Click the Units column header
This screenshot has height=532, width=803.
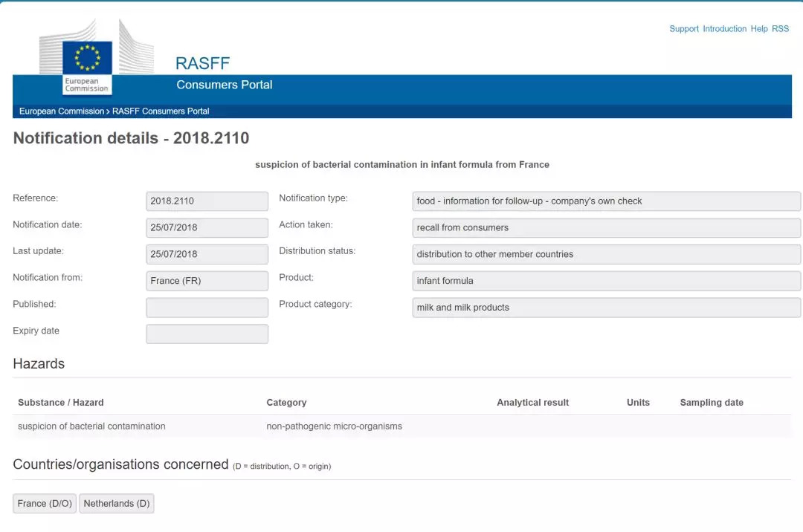(x=638, y=403)
